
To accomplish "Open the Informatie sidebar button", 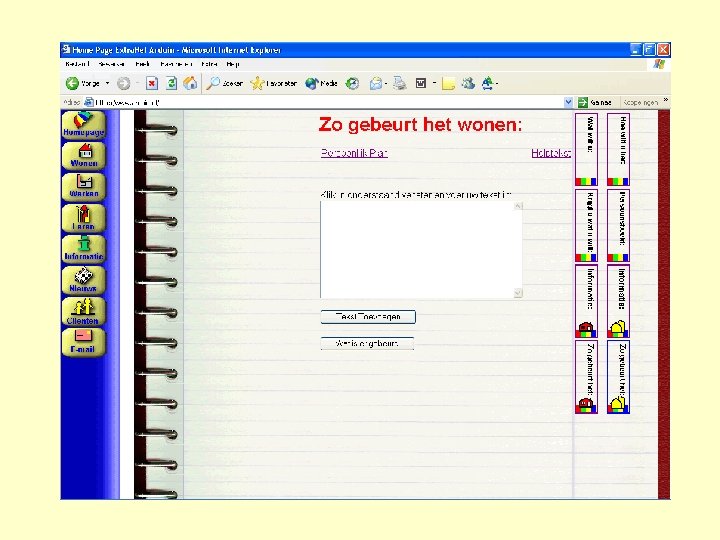I will [x=84, y=249].
